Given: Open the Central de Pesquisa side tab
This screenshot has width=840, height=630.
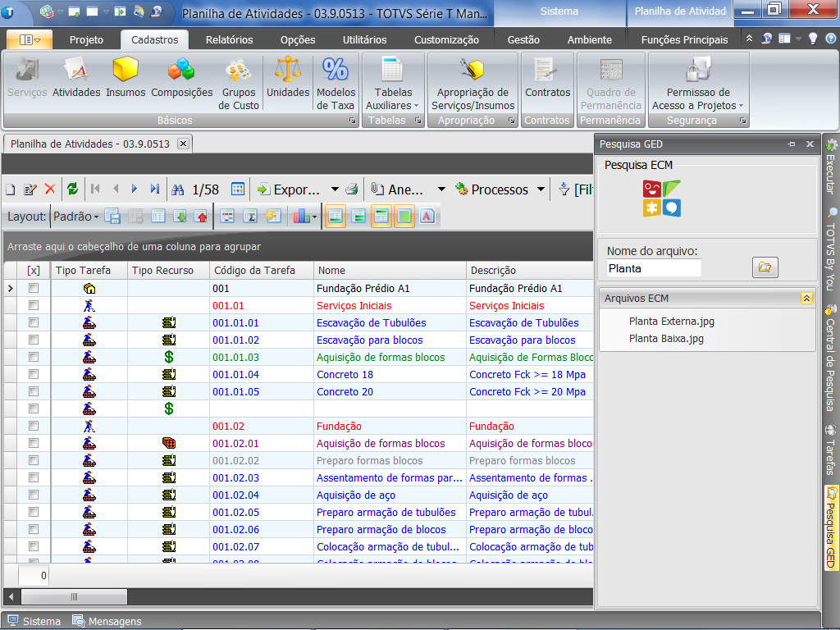Looking at the screenshot, I should point(831,358).
